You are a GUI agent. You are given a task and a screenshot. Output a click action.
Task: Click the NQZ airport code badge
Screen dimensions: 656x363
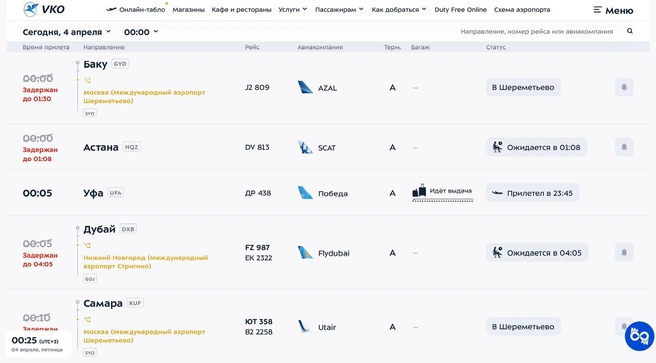point(131,147)
